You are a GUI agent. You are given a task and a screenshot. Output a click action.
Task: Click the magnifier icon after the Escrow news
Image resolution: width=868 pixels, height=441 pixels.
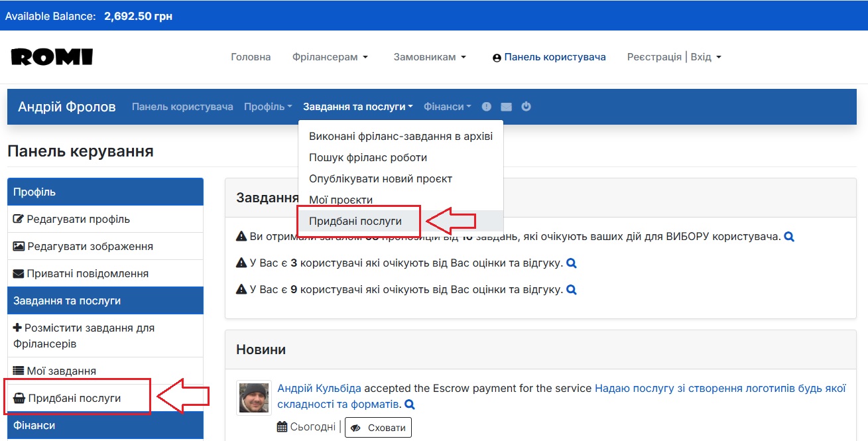coord(410,404)
